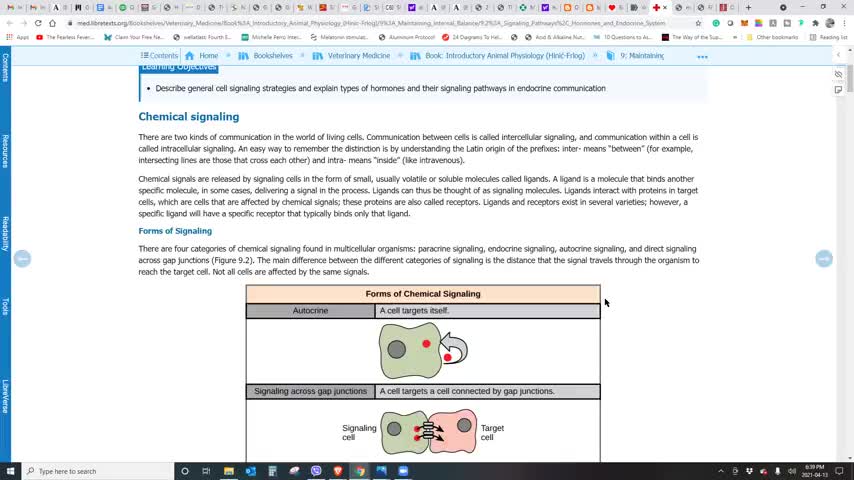This screenshot has width=854, height=480.
Task: Open Outlook from taskbar
Action: tap(251, 471)
